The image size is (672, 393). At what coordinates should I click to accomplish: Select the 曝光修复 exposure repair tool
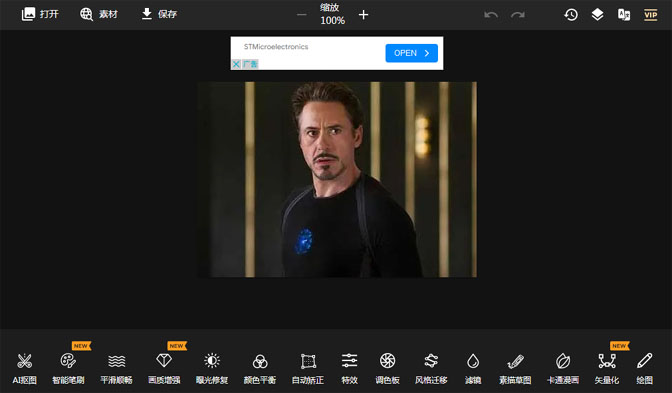coord(212,368)
